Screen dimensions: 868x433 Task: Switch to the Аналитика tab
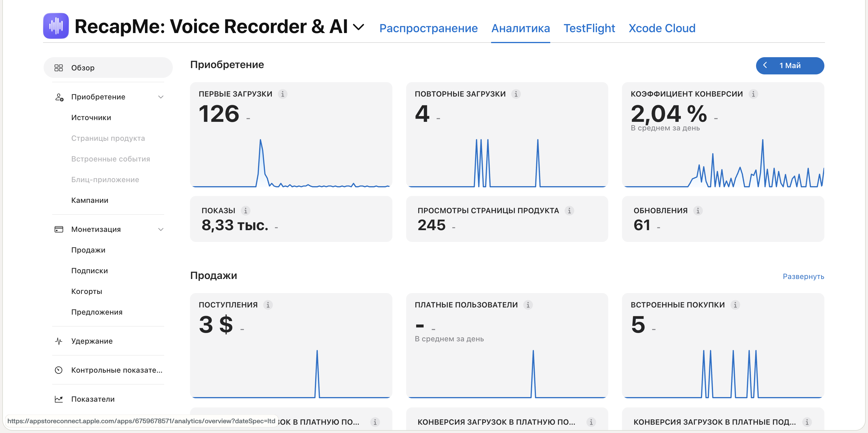(520, 28)
